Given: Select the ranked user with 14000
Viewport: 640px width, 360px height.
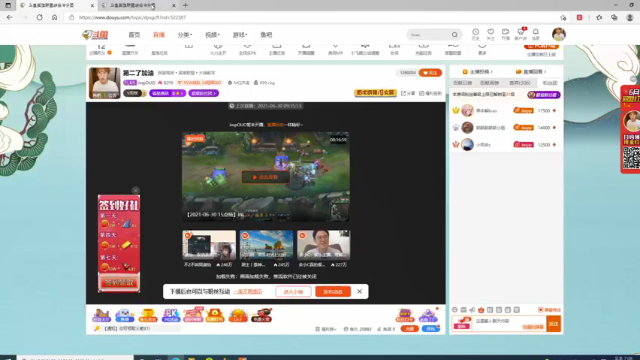Looking at the screenshot, I should 505,128.
